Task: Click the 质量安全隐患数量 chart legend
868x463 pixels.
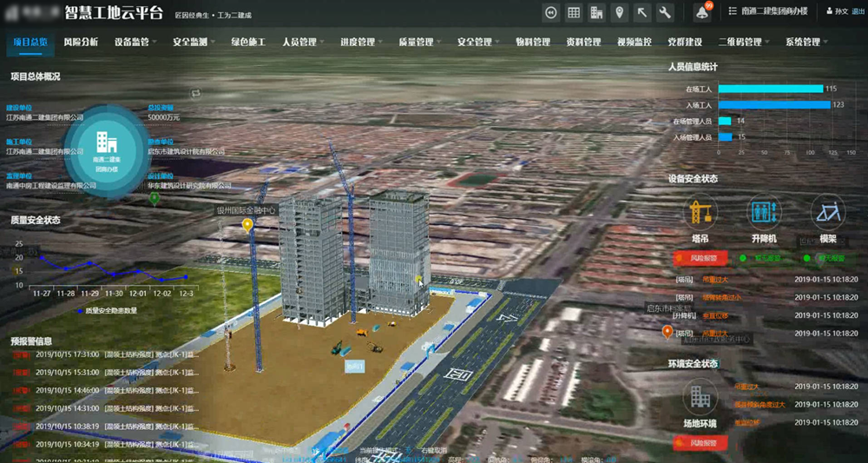Action: pyautogui.click(x=108, y=311)
